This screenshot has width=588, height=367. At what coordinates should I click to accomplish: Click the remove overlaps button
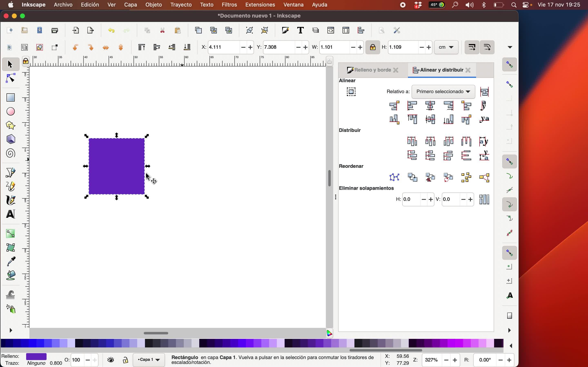coord(484,200)
